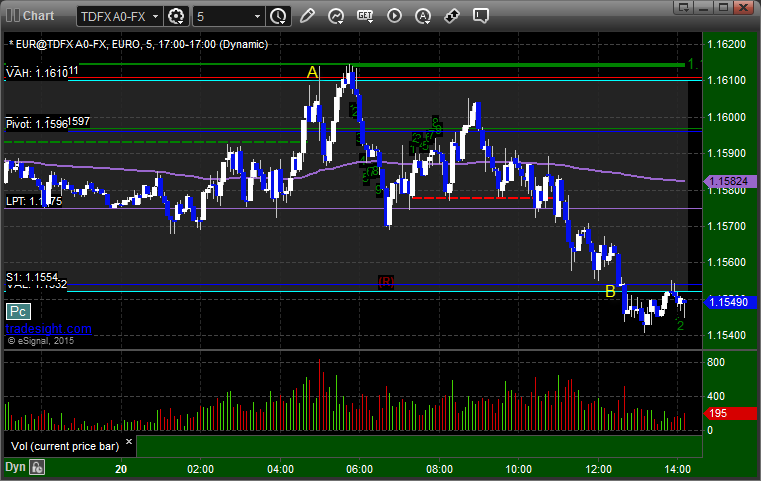Open the tradesight.com link
761x481 pixels.
48,329
